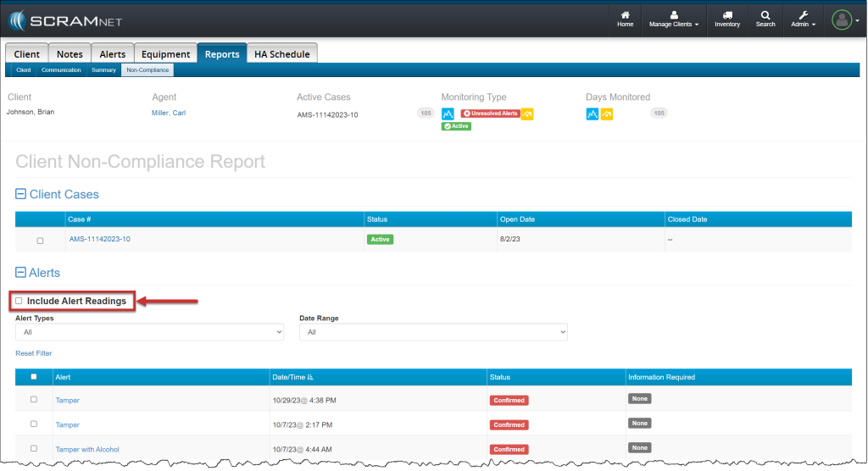Switch to the HA Schedule tab
Image resolution: width=868 pixels, height=471 pixels.
tap(281, 53)
